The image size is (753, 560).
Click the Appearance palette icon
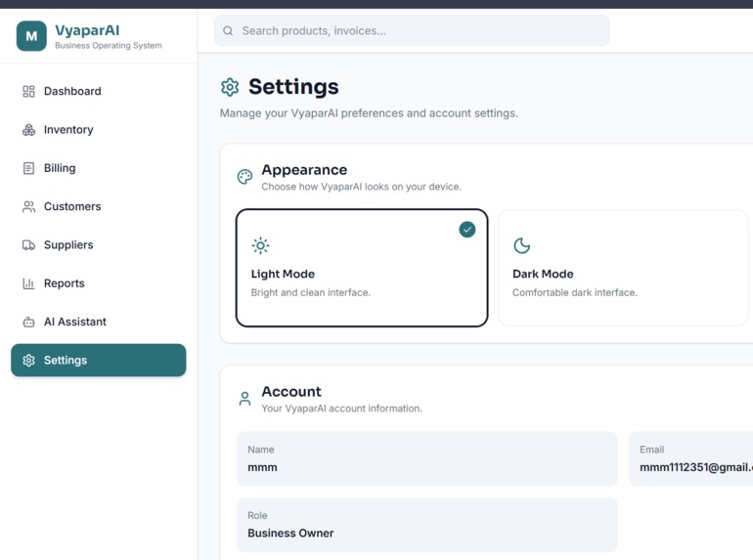tap(244, 177)
